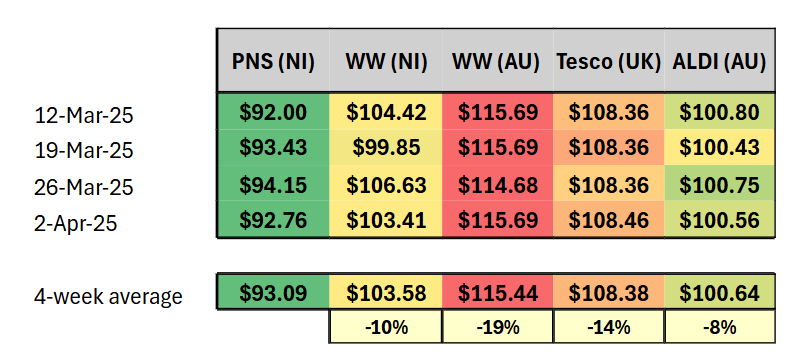Click the $115.44 average cell

(498, 291)
